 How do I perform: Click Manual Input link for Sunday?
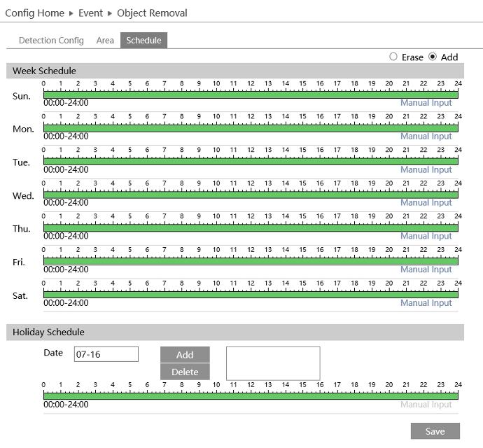tap(426, 103)
